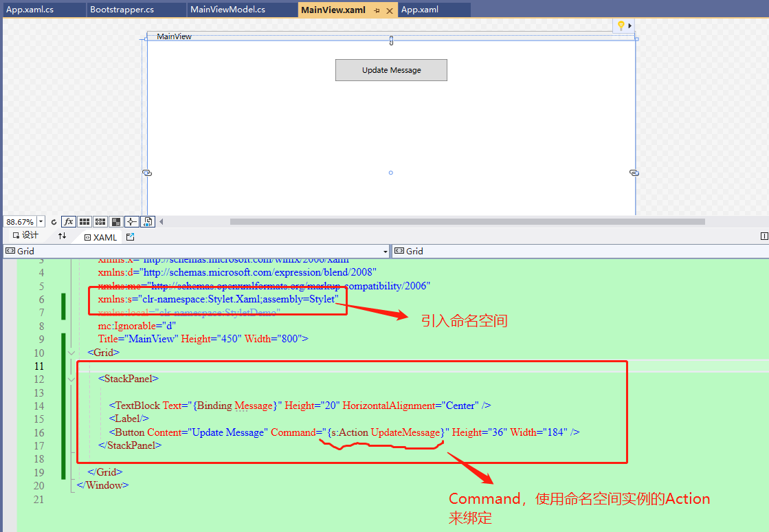The height and width of the screenshot is (532, 769).
Task: Click the left link handle on designer window
Action: click(147, 173)
